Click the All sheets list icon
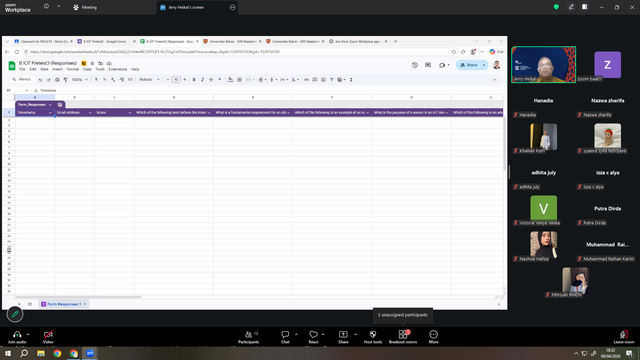Viewport: 640px width, 360px height. tap(30, 304)
